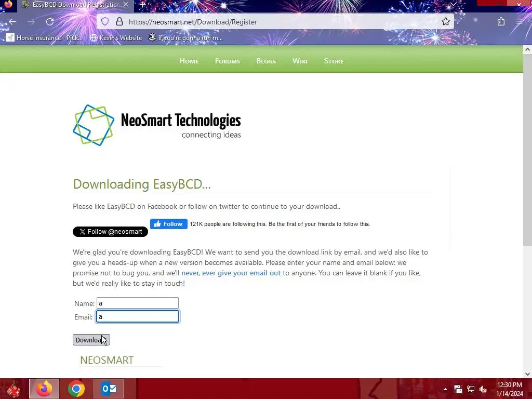Image resolution: width=532 pixels, height=399 pixels.
Task: Click the forward navigation arrow
Action: [x=31, y=22]
